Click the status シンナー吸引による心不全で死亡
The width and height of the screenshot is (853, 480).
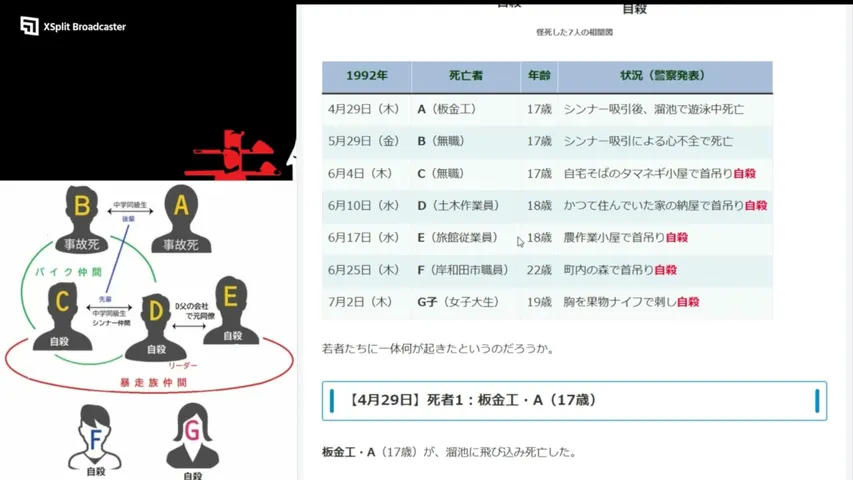(648, 141)
